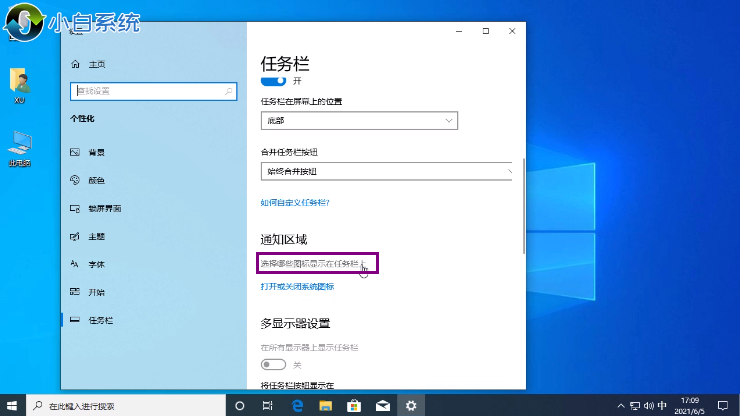The image size is (740, 416).
Task: Open 字体 settings via its icon
Action: 75,264
